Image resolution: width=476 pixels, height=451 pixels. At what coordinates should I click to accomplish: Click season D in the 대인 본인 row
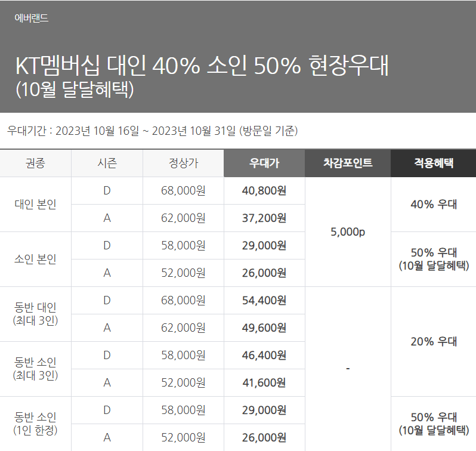(107, 191)
